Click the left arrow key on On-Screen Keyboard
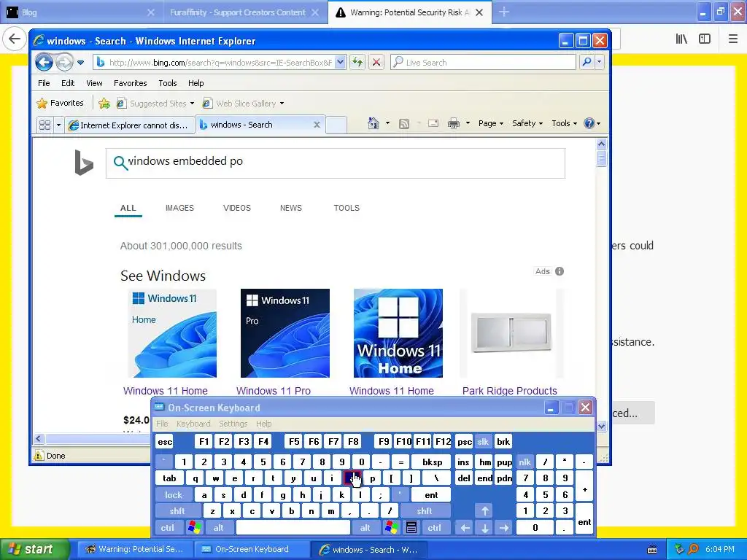747x560 pixels. [x=465, y=528]
